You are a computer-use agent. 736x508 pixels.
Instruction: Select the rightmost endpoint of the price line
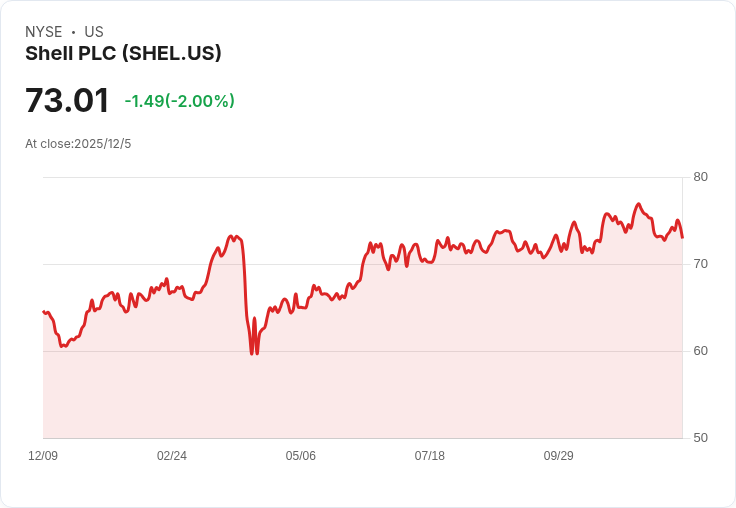point(682,238)
